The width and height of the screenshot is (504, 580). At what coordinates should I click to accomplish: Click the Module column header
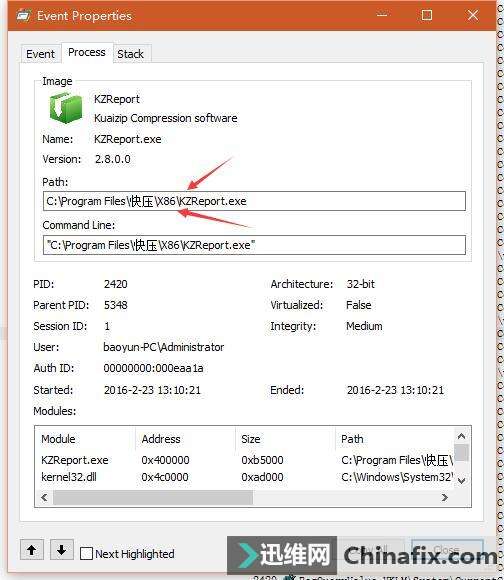coord(58,439)
